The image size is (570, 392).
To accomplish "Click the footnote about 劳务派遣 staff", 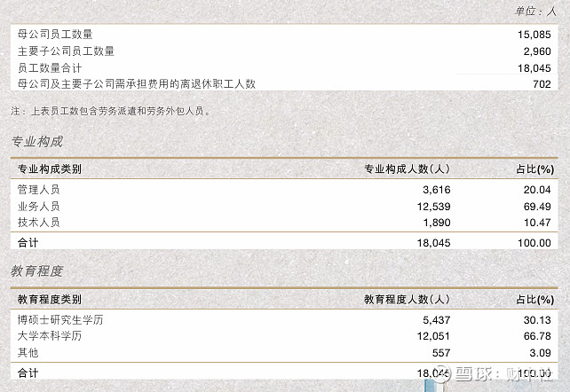I will coord(110,111).
